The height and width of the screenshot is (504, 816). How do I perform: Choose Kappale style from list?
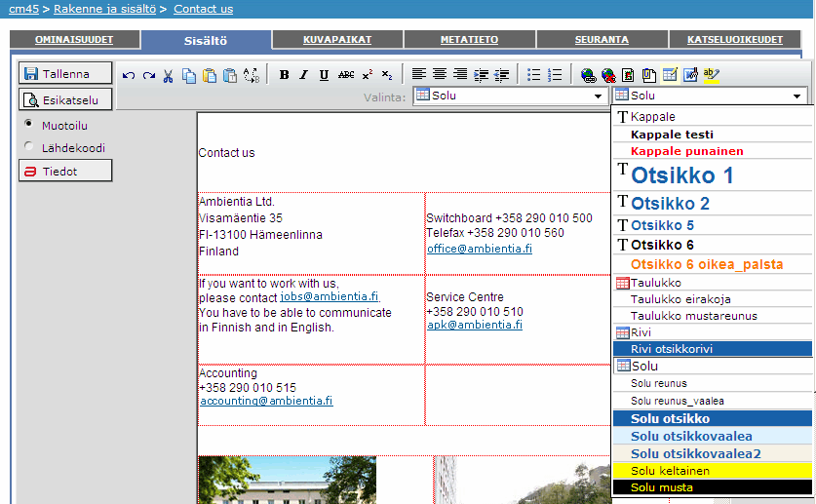(x=713, y=117)
